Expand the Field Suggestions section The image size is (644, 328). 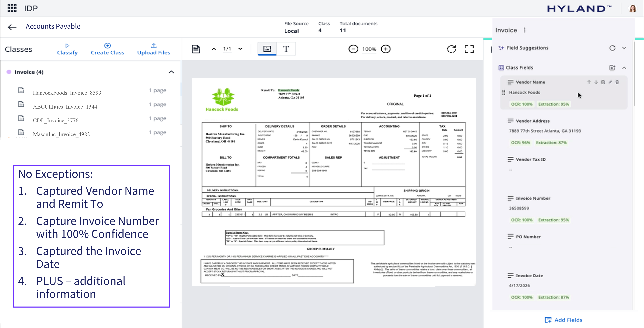tap(624, 48)
